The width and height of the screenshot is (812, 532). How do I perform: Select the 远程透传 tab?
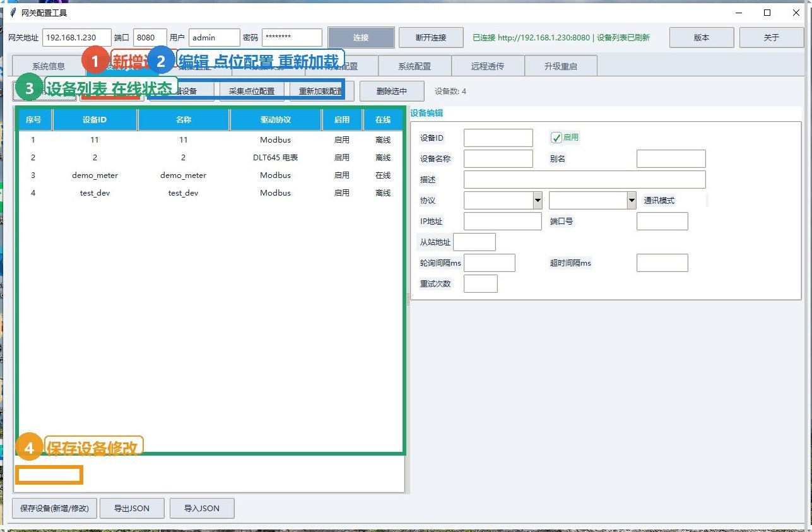coord(488,66)
